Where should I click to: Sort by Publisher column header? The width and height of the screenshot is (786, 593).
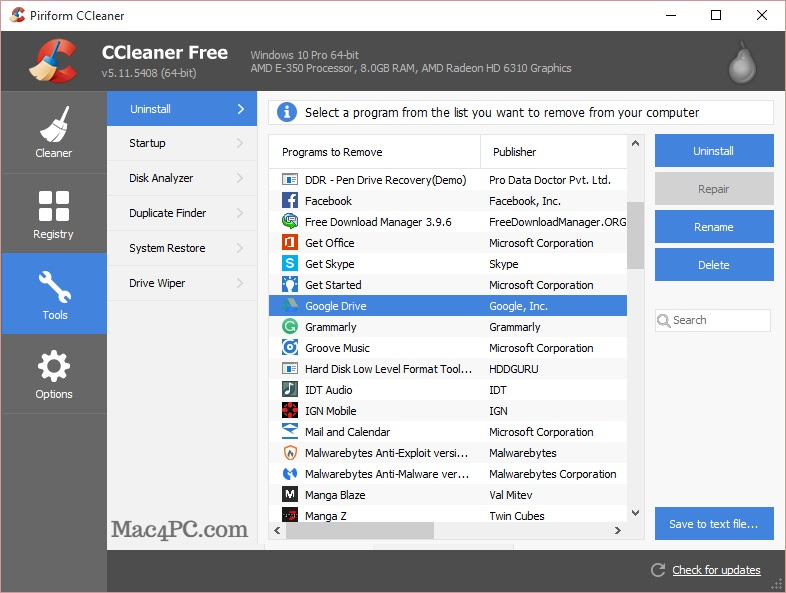pos(553,152)
